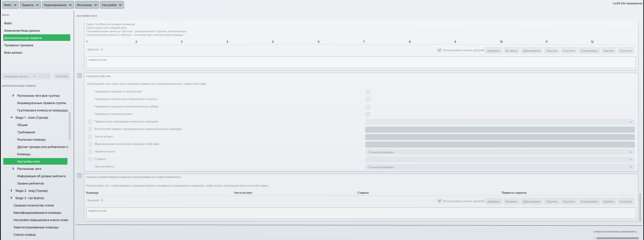Click Максимальное количество команд в плей-офф field
644x240 pixels.
(x=500, y=144)
